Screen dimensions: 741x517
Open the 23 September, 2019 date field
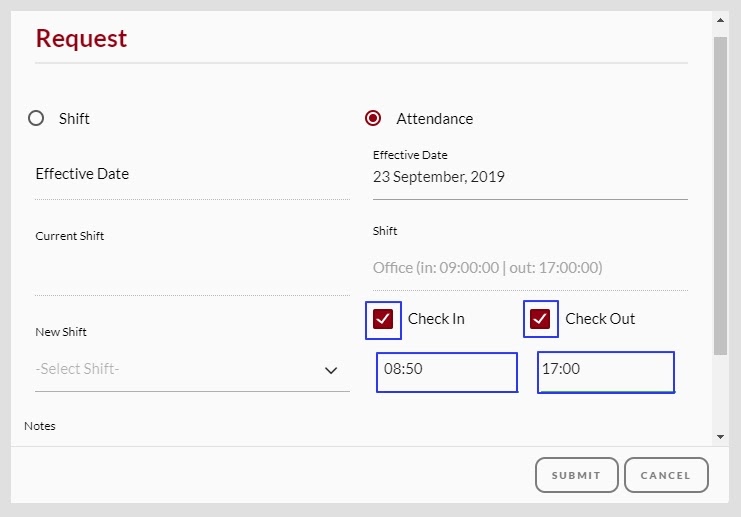[529, 178]
